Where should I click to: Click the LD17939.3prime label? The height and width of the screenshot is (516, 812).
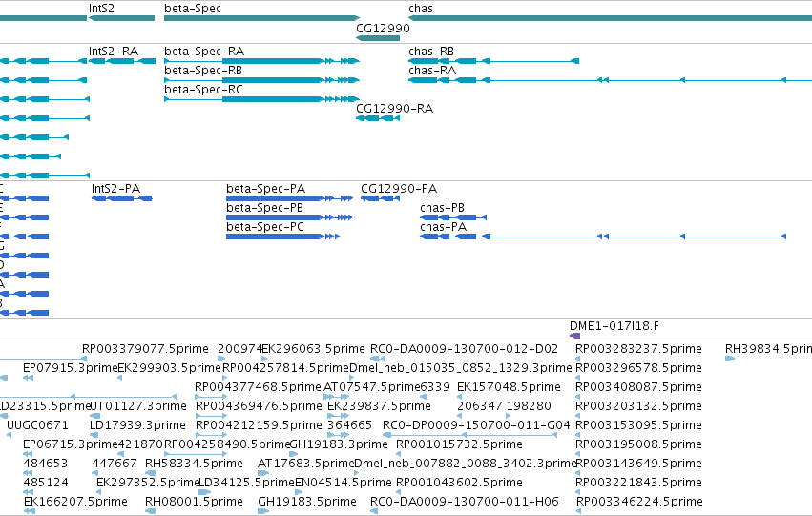pos(137,425)
